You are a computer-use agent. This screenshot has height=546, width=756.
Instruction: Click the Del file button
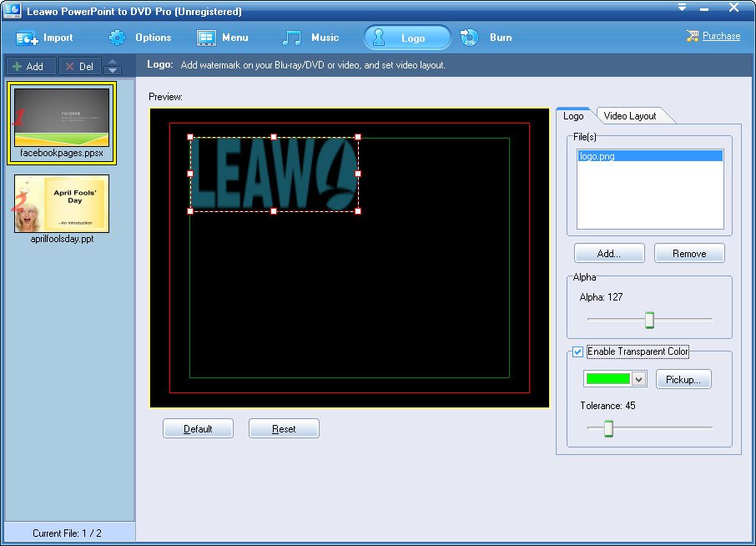(x=79, y=67)
